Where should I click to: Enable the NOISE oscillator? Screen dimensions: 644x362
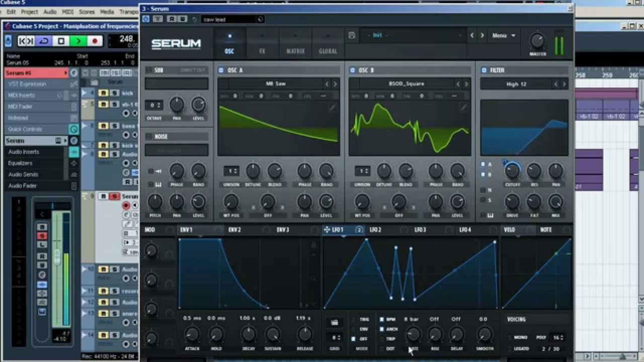click(149, 136)
